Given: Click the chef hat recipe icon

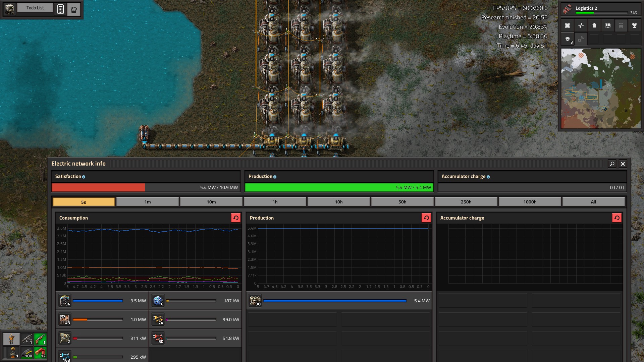Looking at the screenshot, I should [x=74, y=9].
